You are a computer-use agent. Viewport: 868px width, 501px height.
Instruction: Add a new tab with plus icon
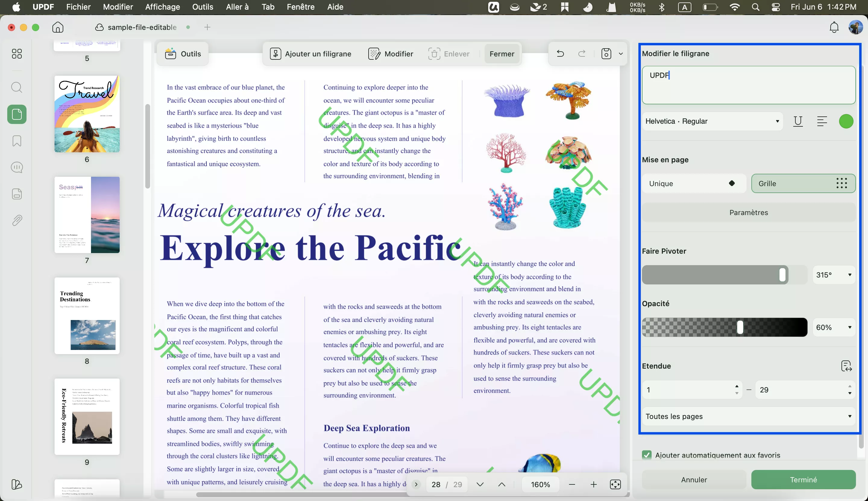207,27
